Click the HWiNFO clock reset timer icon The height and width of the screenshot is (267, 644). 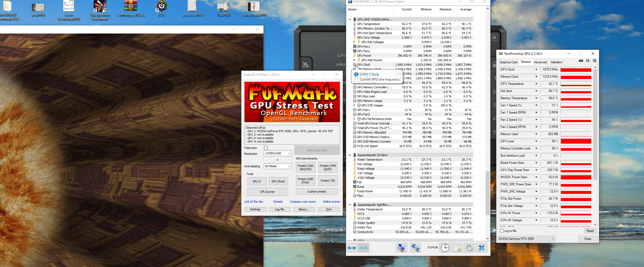coord(445,248)
